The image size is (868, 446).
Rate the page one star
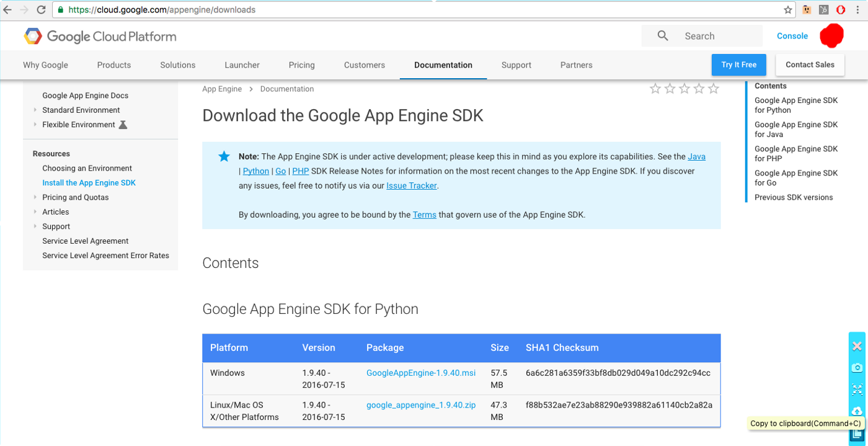coord(655,89)
